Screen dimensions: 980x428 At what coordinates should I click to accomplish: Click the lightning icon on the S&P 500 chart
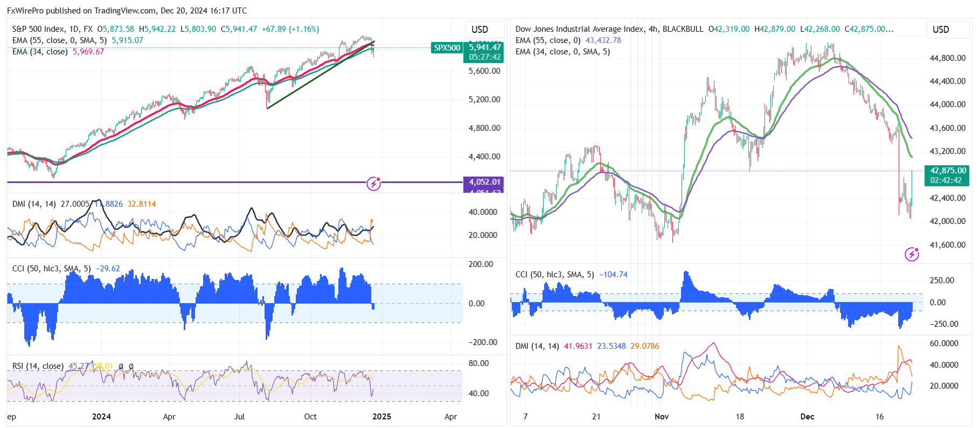click(373, 184)
